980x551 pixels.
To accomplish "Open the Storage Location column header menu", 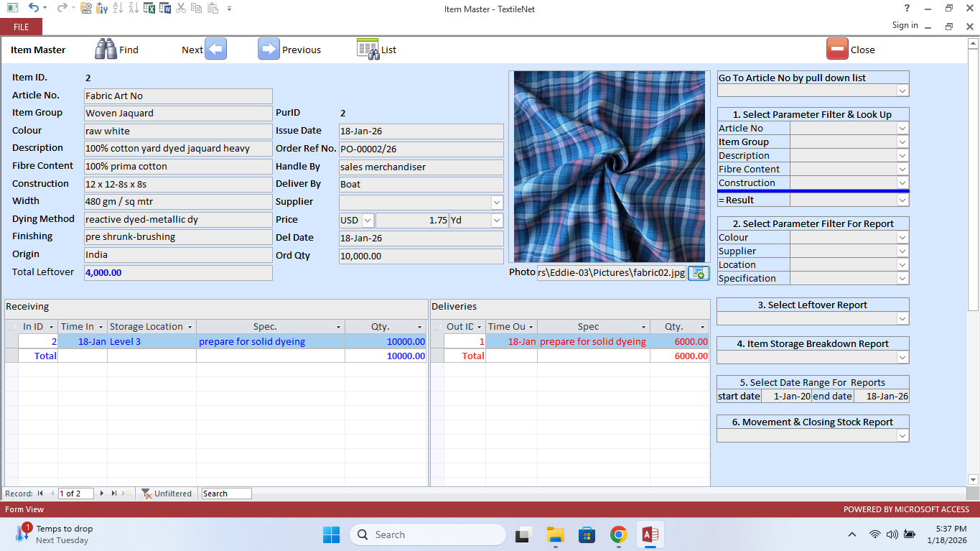I will click(x=190, y=327).
